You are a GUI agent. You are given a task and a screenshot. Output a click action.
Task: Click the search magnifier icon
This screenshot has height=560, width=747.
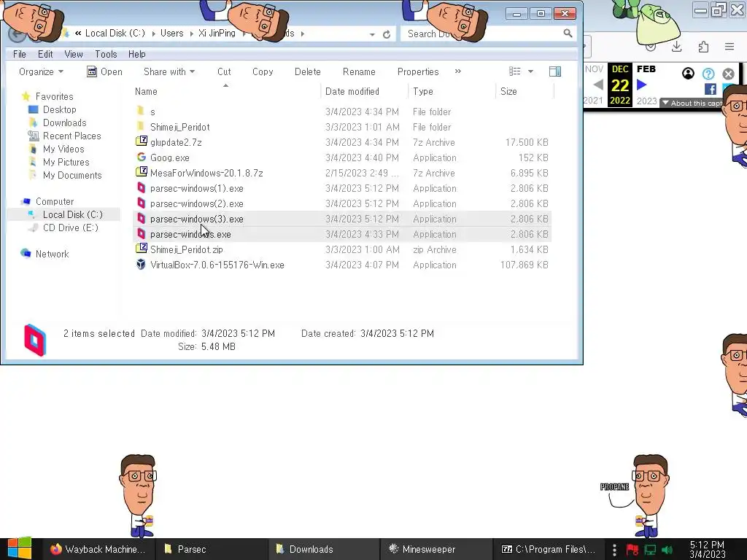(x=568, y=34)
